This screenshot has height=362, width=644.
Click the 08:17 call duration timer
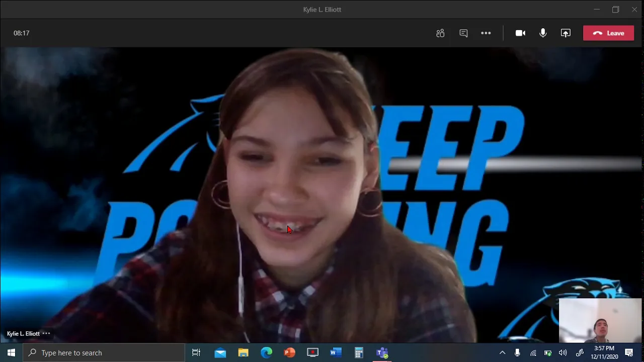(x=22, y=33)
